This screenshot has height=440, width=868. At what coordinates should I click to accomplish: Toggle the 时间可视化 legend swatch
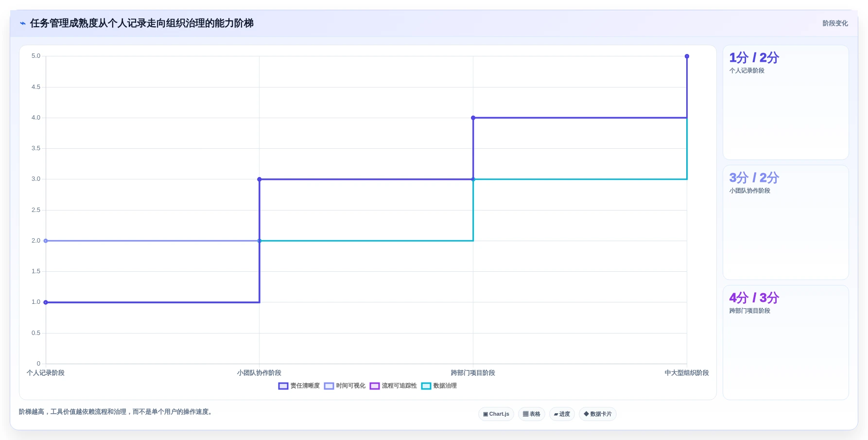click(x=329, y=386)
